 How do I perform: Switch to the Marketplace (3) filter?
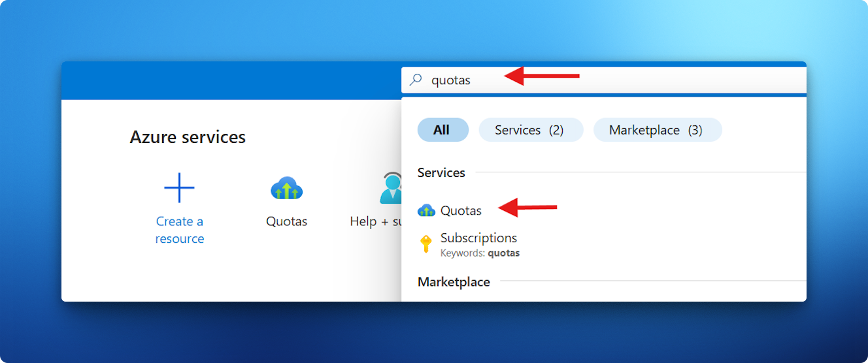point(657,130)
